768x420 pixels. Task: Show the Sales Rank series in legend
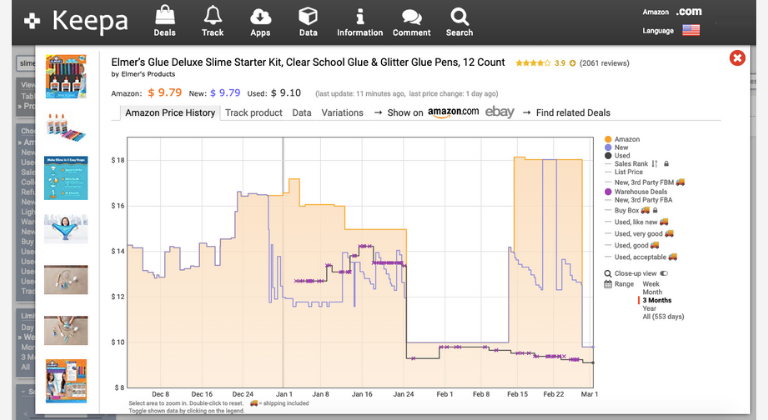tap(631, 163)
